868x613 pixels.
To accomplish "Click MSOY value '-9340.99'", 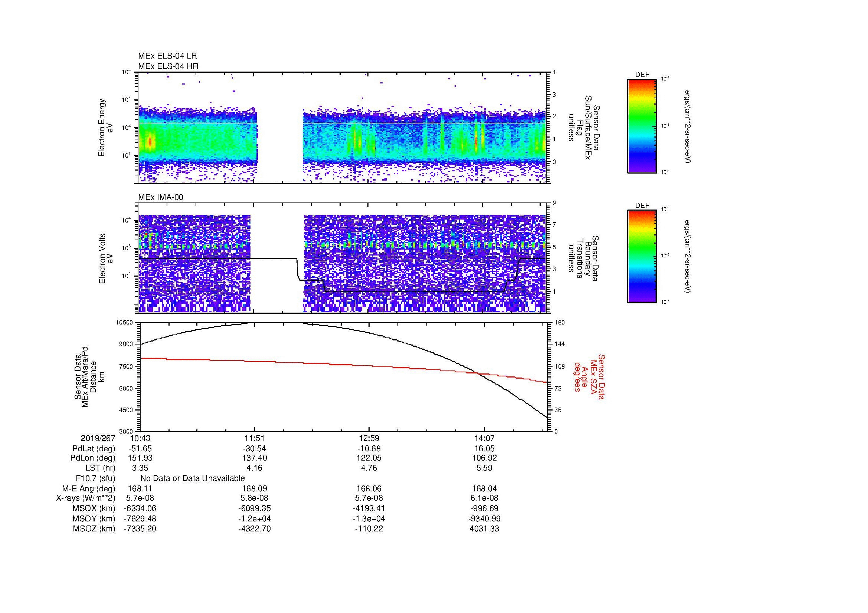I will click(484, 518).
